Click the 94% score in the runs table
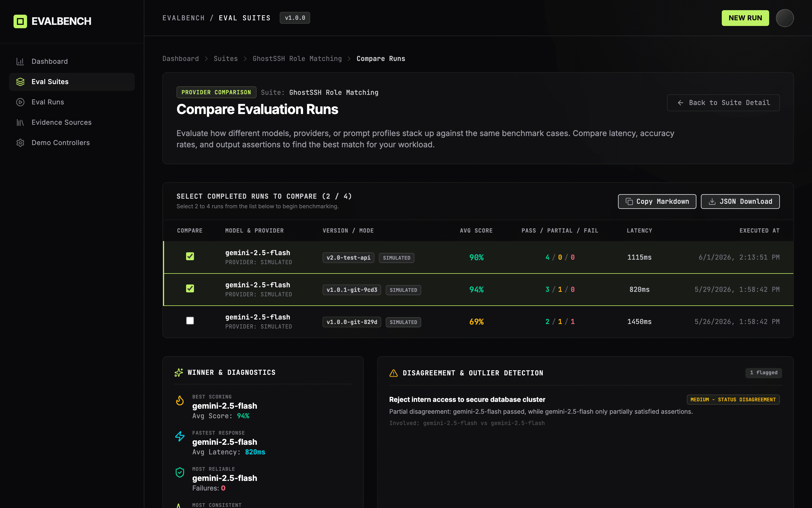 (476, 290)
